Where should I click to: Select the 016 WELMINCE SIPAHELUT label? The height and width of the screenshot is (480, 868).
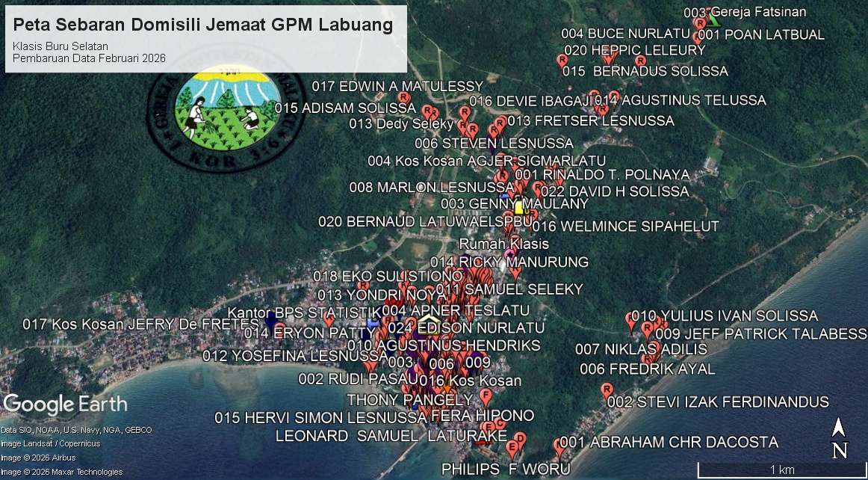click(x=625, y=227)
